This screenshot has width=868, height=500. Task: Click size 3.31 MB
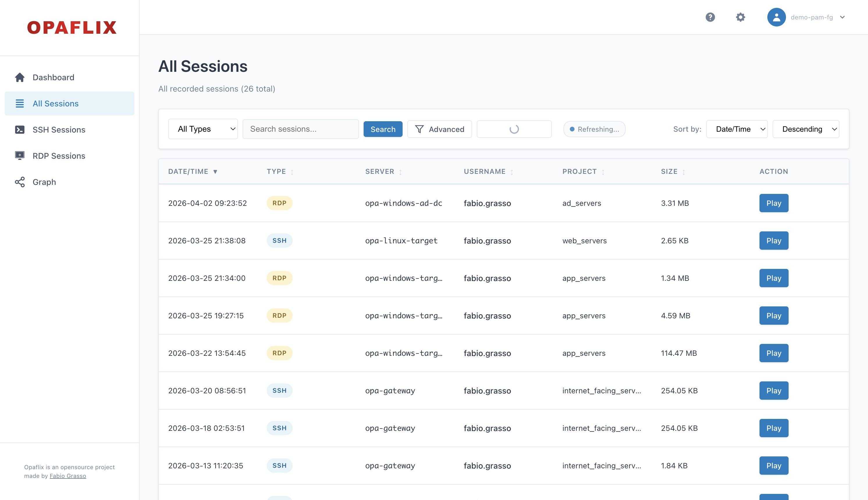coord(675,203)
